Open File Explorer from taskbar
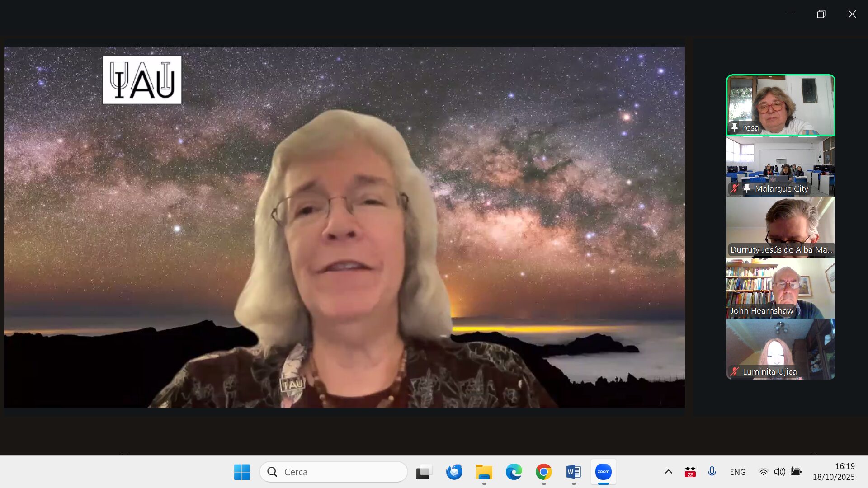 point(484,472)
